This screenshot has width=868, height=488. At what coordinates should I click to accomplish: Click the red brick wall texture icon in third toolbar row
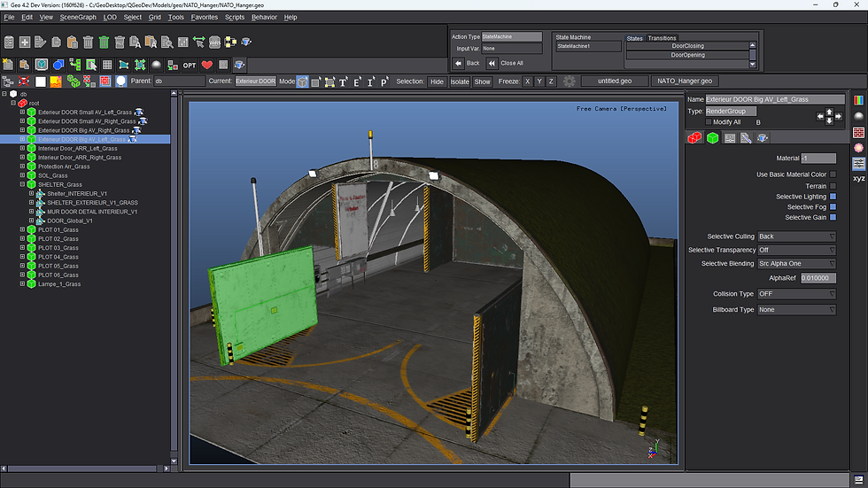(105, 81)
